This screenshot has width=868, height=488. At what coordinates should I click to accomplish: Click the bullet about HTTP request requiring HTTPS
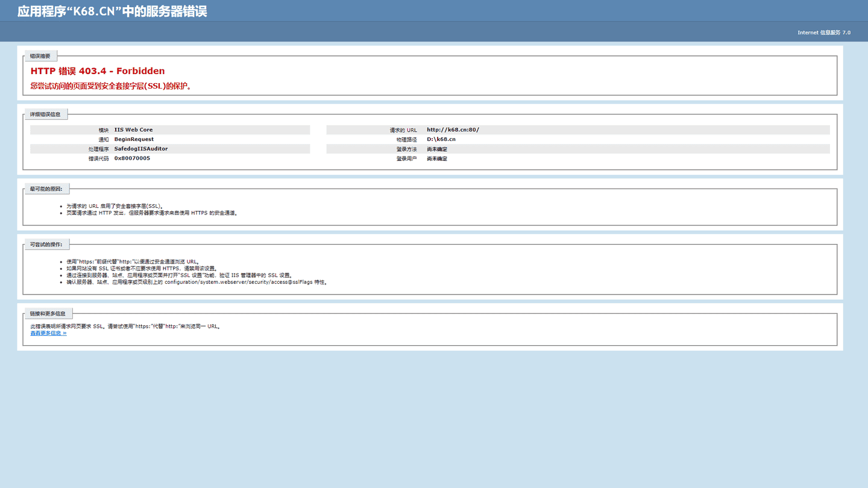[153, 213]
